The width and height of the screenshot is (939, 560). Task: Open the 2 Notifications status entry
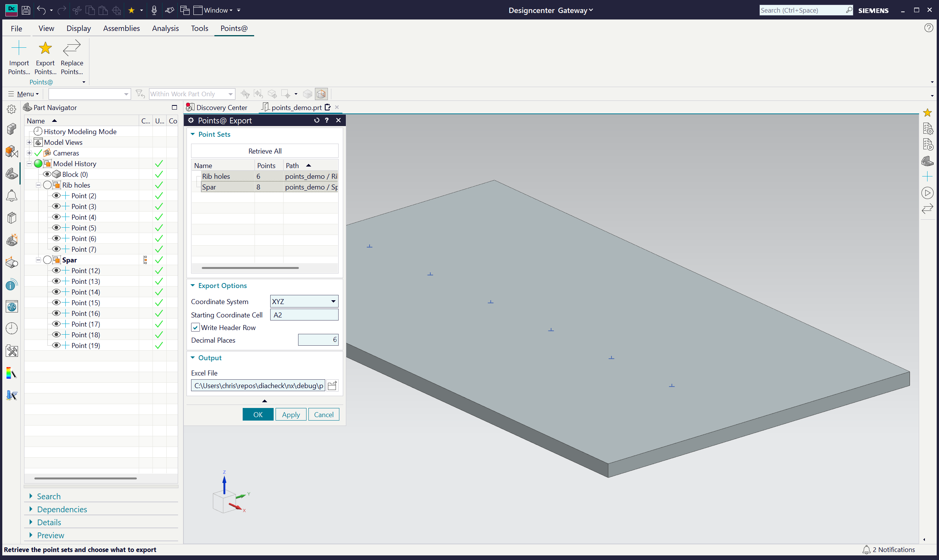coord(889,550)
